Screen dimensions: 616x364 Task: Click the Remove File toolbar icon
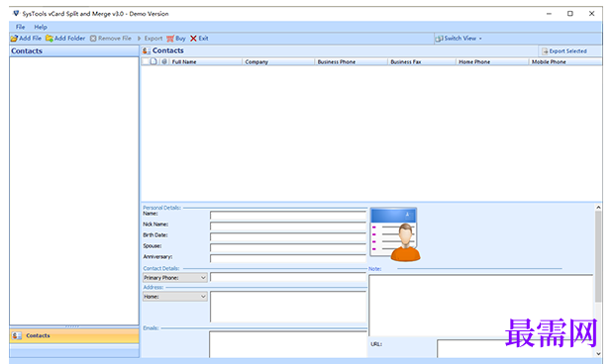93,39
